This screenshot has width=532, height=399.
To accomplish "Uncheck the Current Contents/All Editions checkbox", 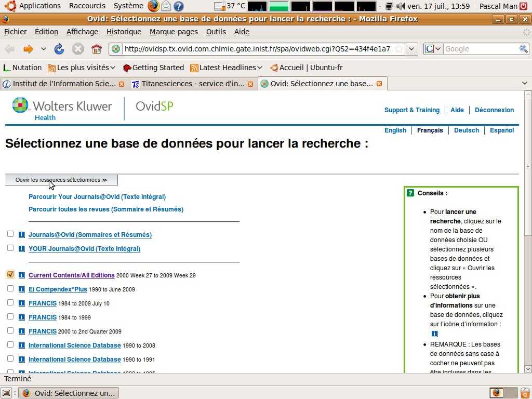I will point(10,274).
